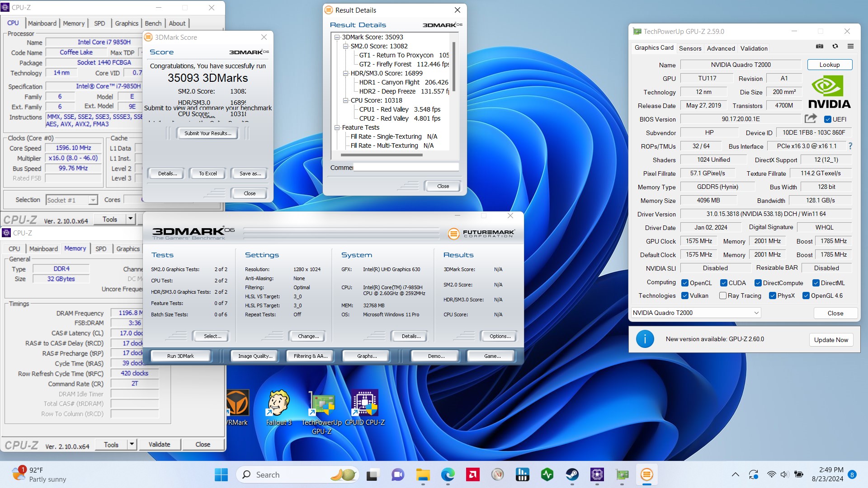Image resolution: width=868 pixels, height=488 pixels.
Task: Click the NVIDIA logo in GPU-Z
Action: click(829, 92)
